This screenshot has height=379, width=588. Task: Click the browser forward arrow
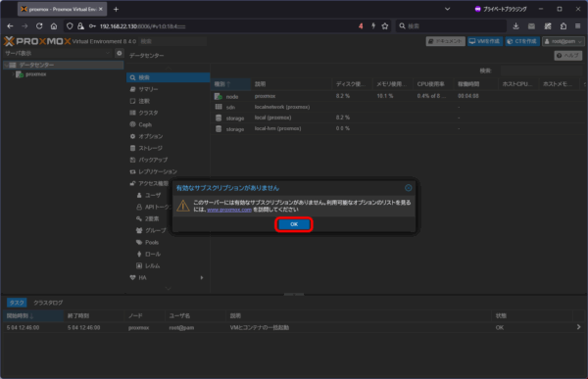[24, 25]
